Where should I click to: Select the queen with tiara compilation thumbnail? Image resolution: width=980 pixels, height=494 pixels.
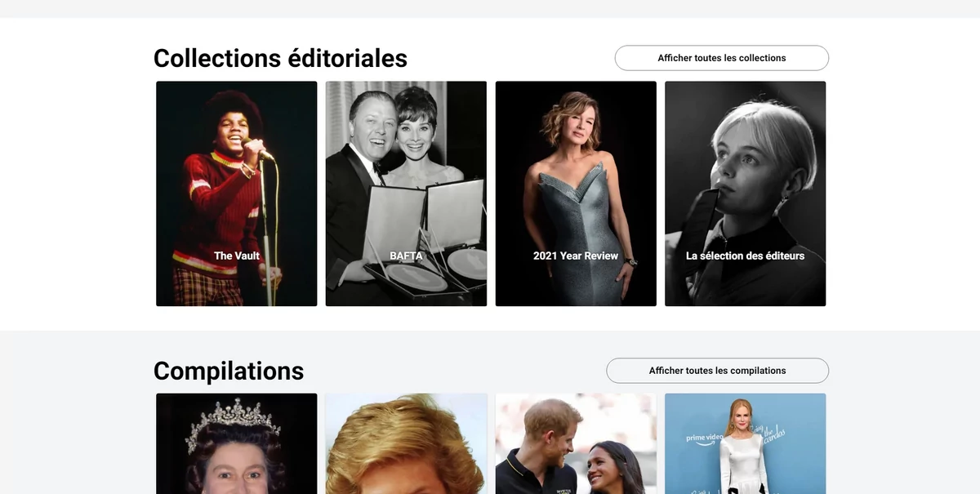[237, 443]
